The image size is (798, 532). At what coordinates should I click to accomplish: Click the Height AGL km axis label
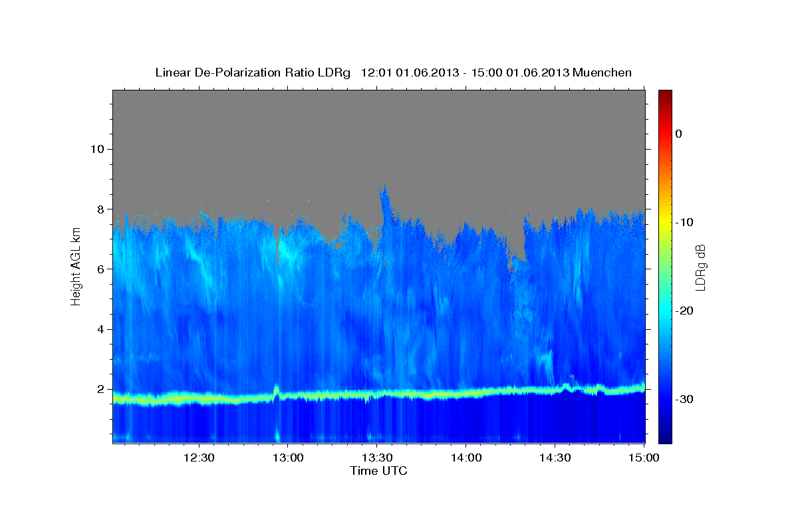pos(76,266)
